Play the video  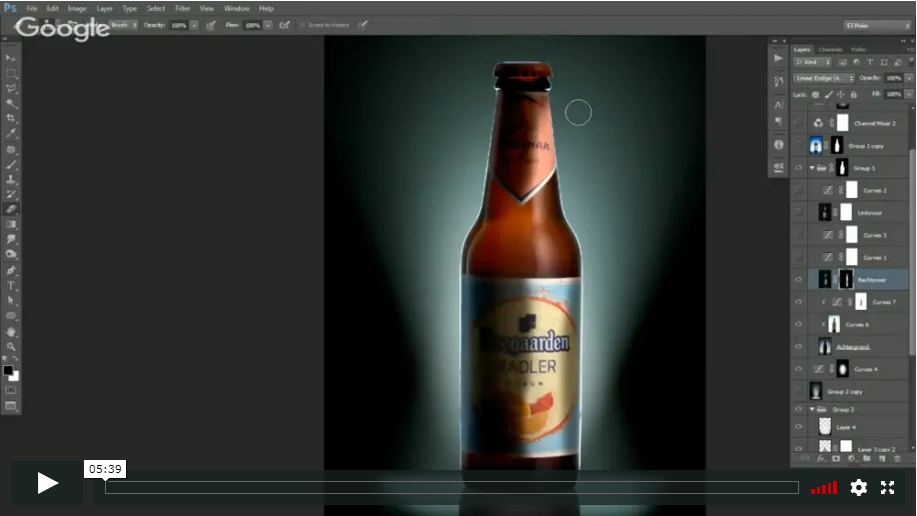[47, 483]
